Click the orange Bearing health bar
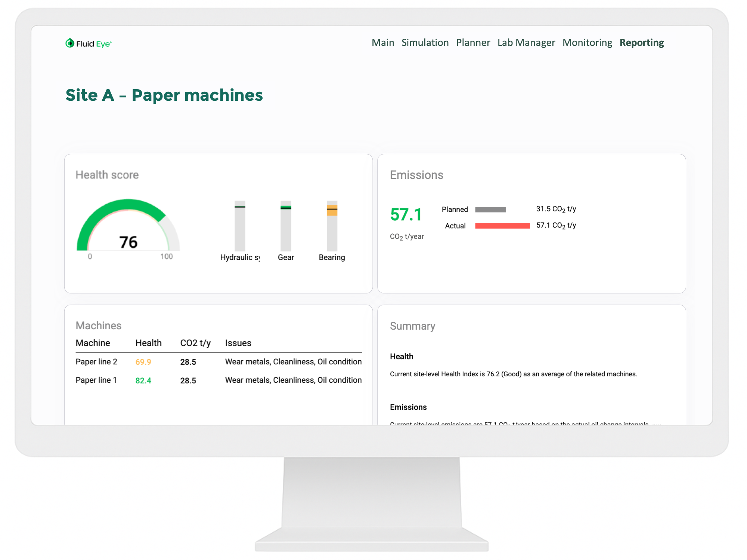The width and height of the screenshot is (747, 560). (332, 211)
